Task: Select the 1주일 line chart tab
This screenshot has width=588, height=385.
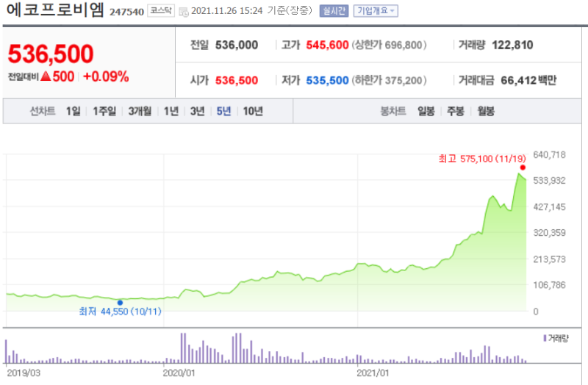Action: 104,111
